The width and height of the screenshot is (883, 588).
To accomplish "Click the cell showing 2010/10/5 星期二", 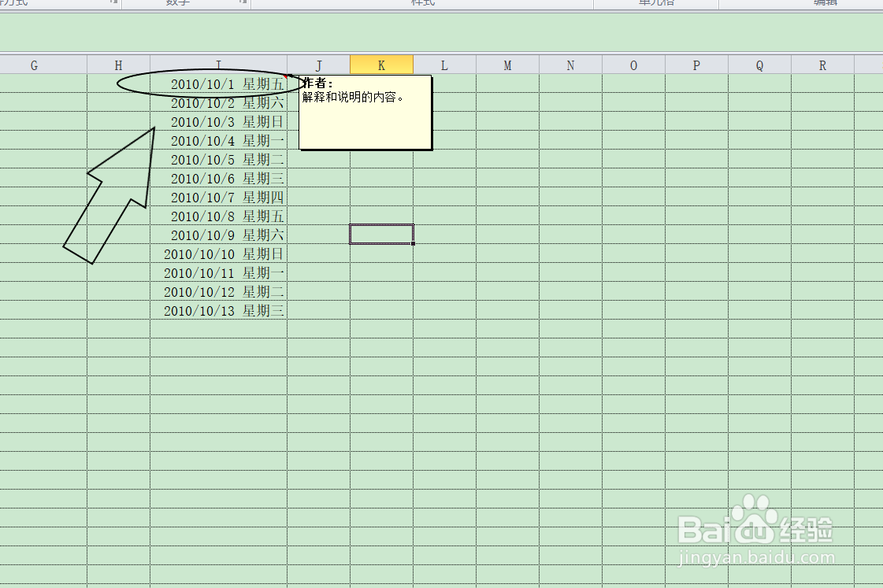I will [218, 159].
